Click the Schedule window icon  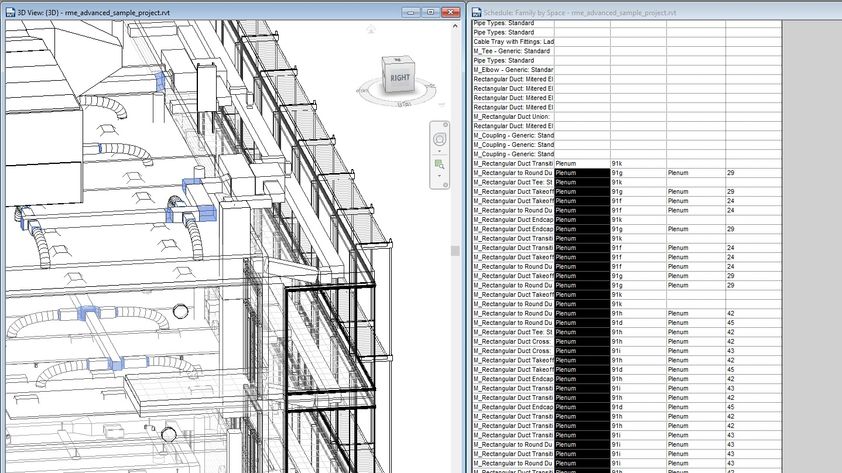[x=476, y=12]
